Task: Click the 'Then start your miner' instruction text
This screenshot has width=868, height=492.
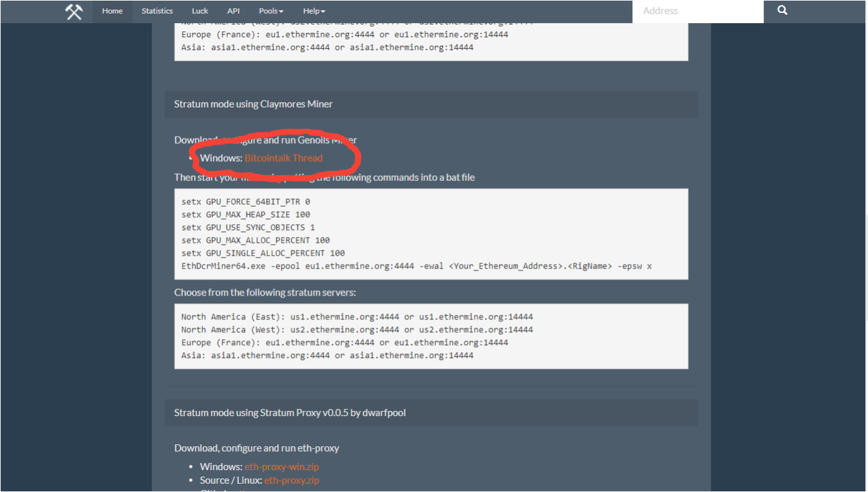Action: pos(325,177)
